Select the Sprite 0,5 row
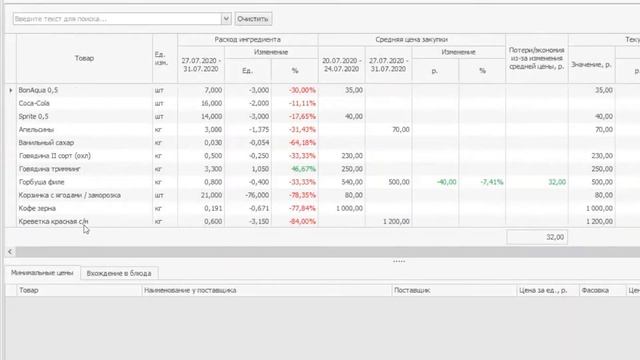 coord(322,116)
